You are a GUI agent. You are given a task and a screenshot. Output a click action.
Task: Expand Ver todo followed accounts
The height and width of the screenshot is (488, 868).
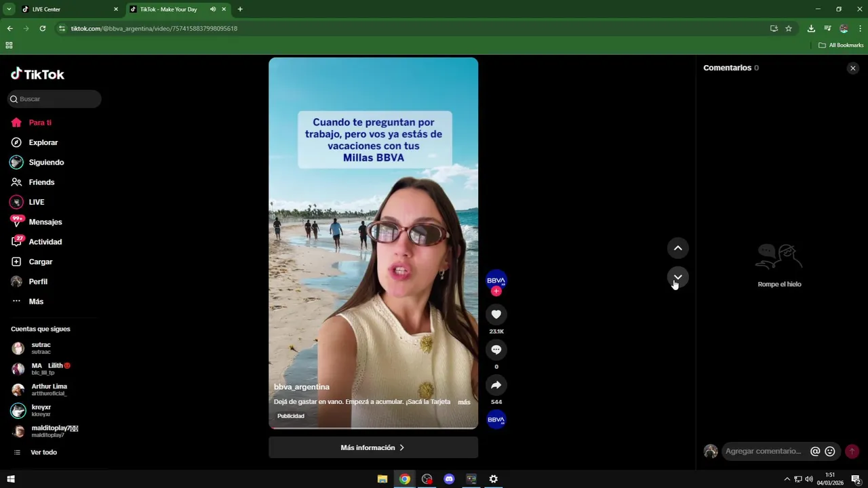pyautogui.click(x=43, y=452)
